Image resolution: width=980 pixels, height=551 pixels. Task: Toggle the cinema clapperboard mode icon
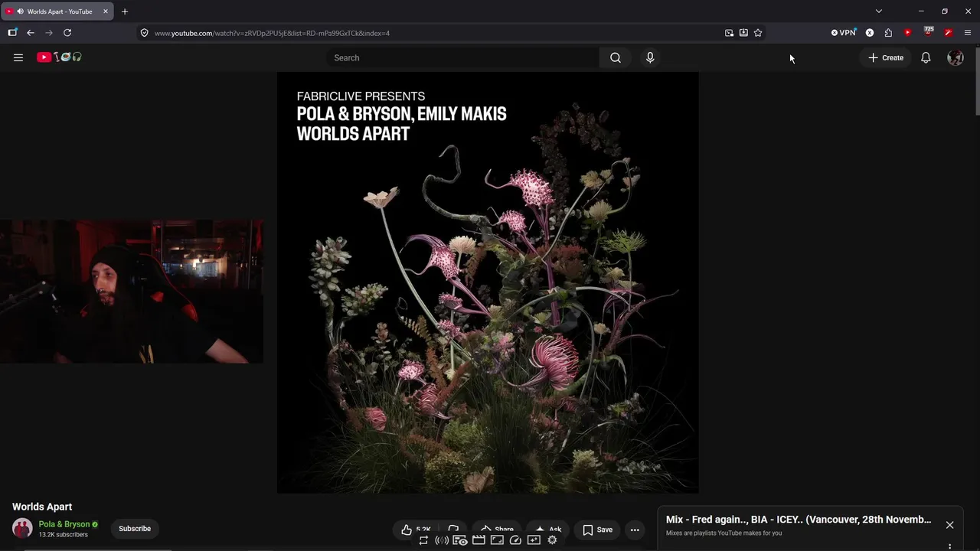tap(479, 540)
